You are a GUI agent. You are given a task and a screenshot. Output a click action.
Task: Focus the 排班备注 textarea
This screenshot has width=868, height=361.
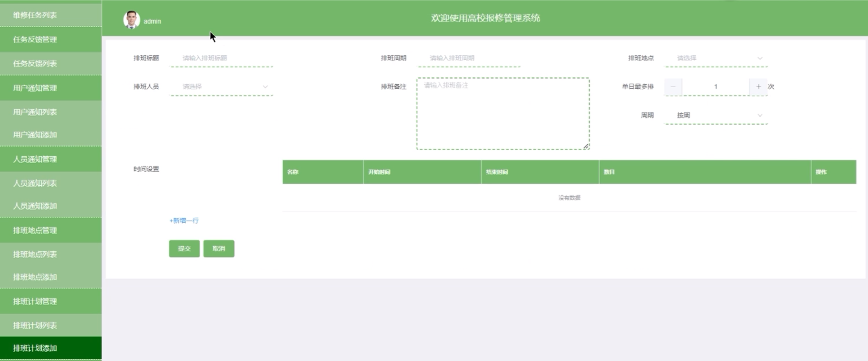pos(503,113)
